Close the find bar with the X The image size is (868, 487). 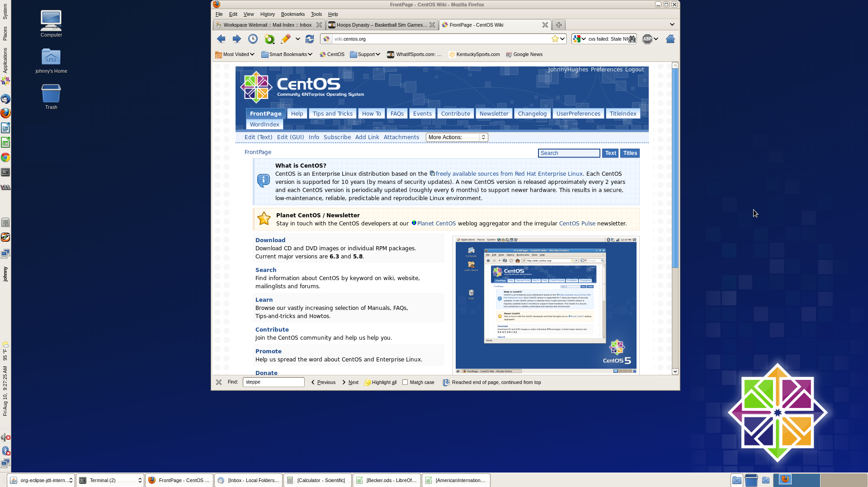click(x=219, y=382)
